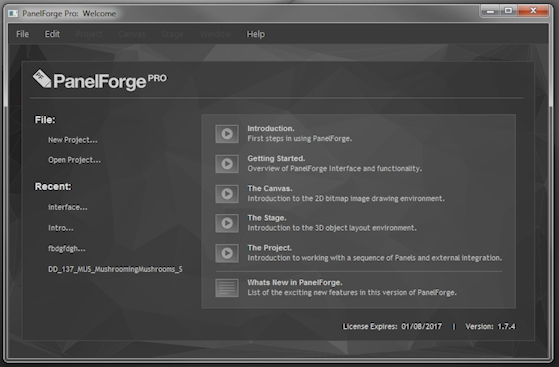
Task: Click the Introduction tutorial title
Action: tap(271, 128)
